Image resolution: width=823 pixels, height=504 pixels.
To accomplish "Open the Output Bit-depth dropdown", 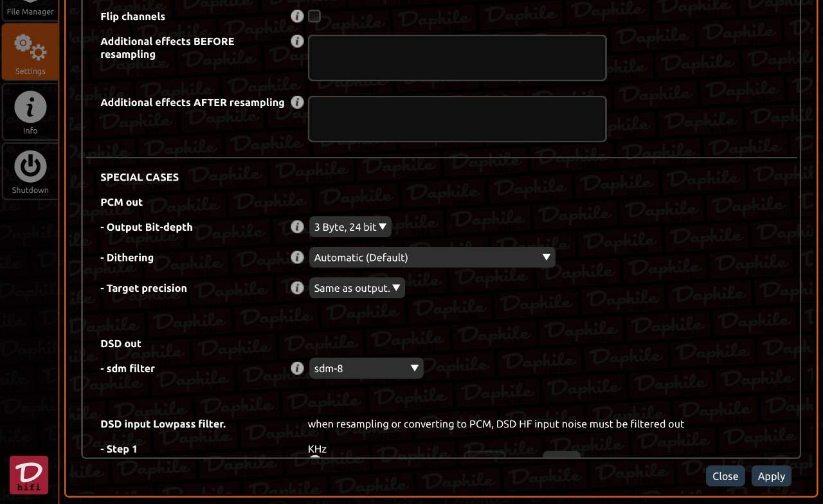I will [x=350, y=227].
